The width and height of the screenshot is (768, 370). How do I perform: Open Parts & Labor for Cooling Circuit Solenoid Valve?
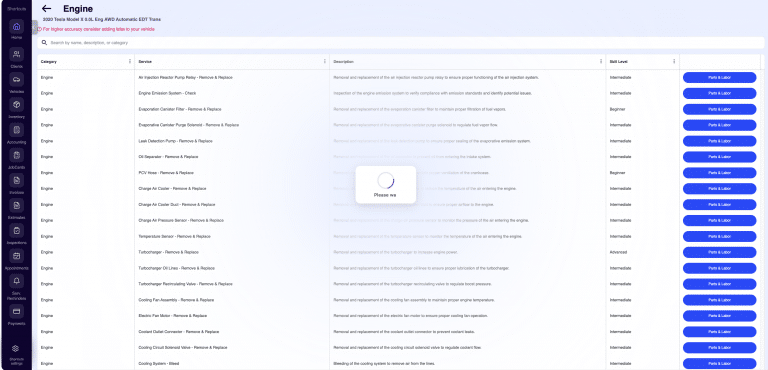[720, 347]
